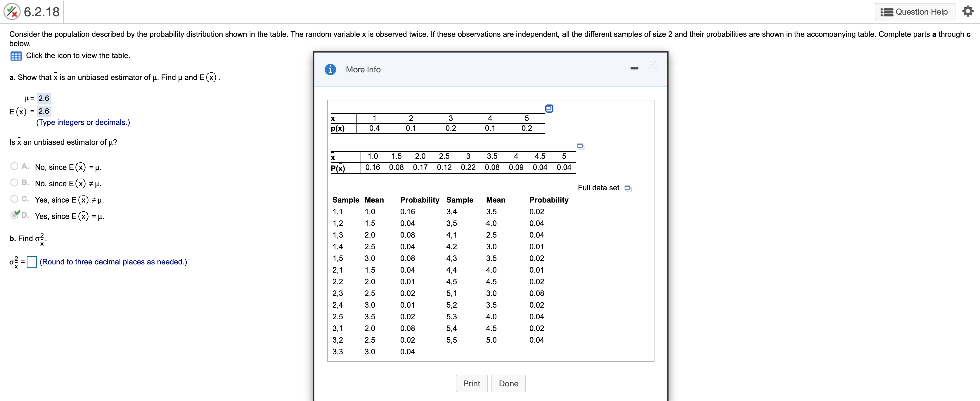Click '(Type integers or decimals.)' hint
The width and height of the screenshot is (980, 401).
(x=83, y=122)
